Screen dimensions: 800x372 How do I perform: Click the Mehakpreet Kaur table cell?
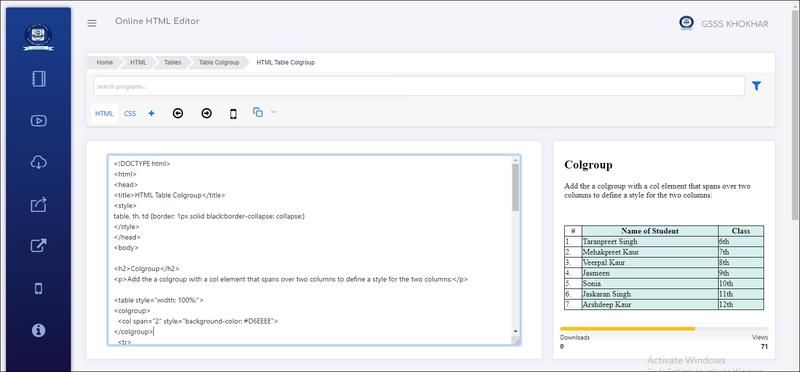tap(650, 252)
